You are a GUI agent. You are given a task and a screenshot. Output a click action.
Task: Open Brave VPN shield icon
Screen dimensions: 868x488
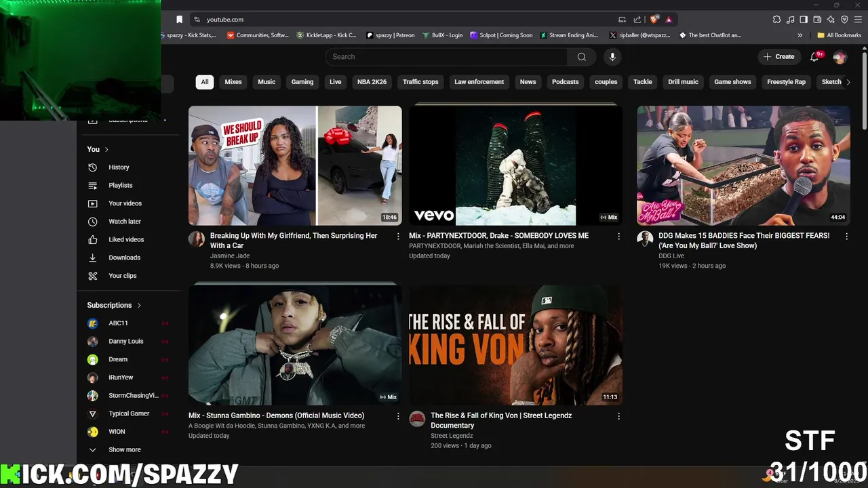coord(844,20)
